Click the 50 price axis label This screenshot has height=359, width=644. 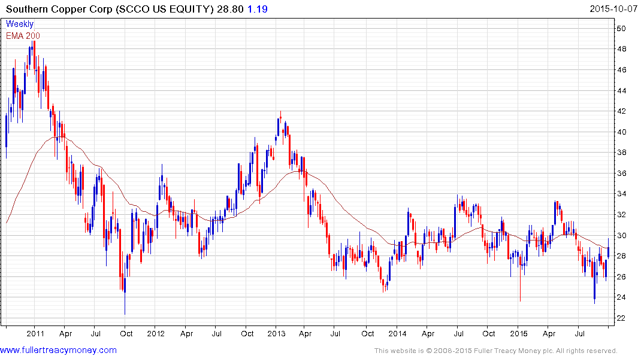pos(621,28)
